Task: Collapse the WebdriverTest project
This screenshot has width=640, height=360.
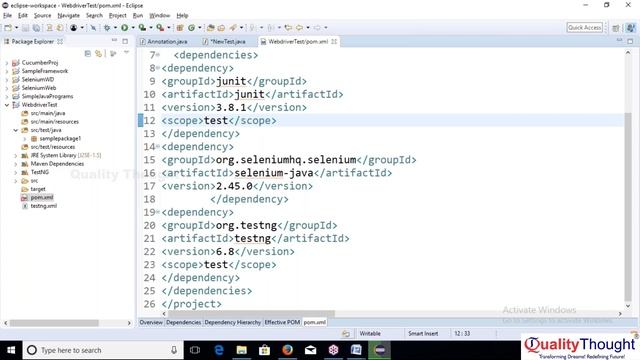Action: [x=7, y=105]
